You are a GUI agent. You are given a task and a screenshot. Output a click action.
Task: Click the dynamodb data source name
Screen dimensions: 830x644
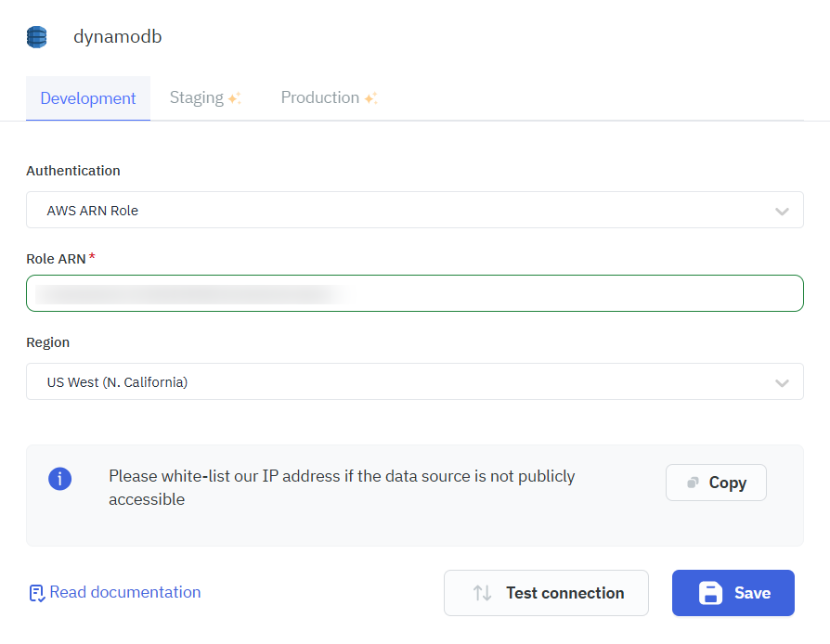coord(118,37)
